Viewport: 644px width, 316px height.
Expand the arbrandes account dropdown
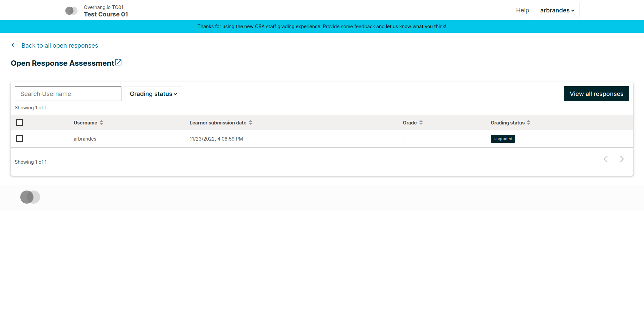click(x=557, y=10)
